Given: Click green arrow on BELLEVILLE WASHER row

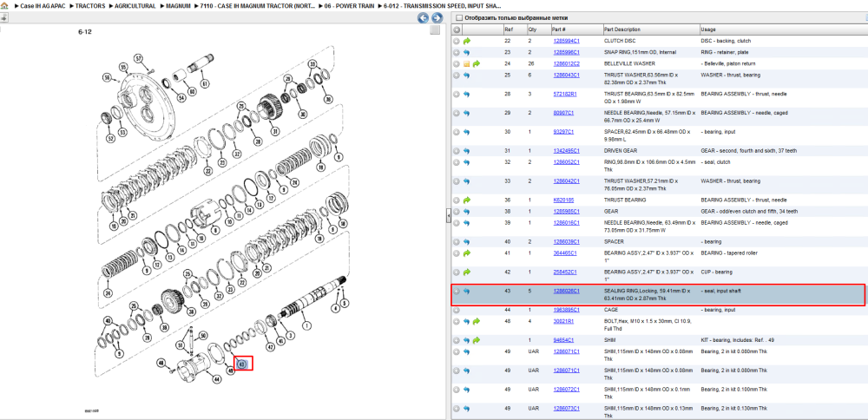Looking at the screenshot, I should (x=477, y=63).
